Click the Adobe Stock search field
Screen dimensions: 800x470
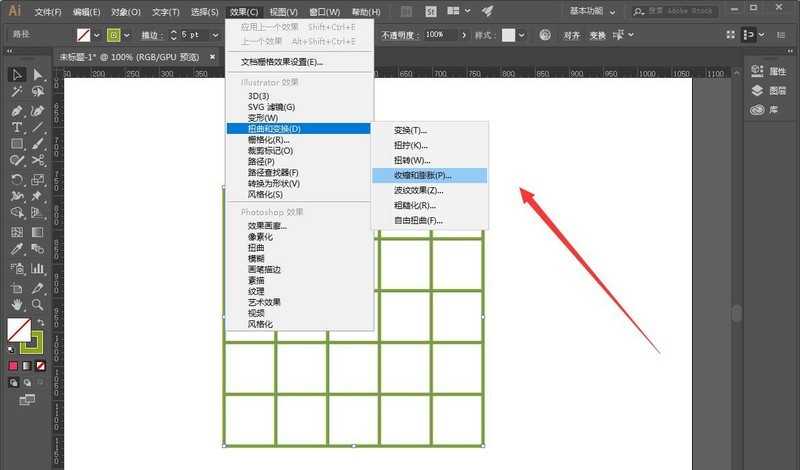[673, 11]
